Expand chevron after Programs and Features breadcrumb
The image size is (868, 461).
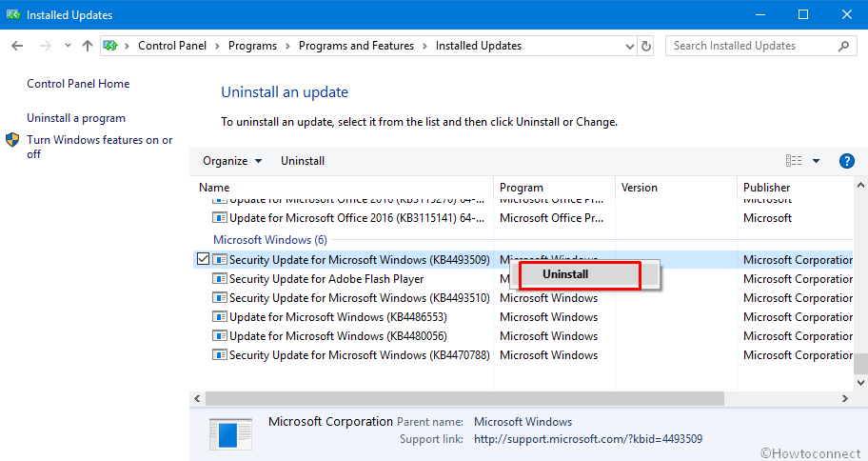pos(424,46)
